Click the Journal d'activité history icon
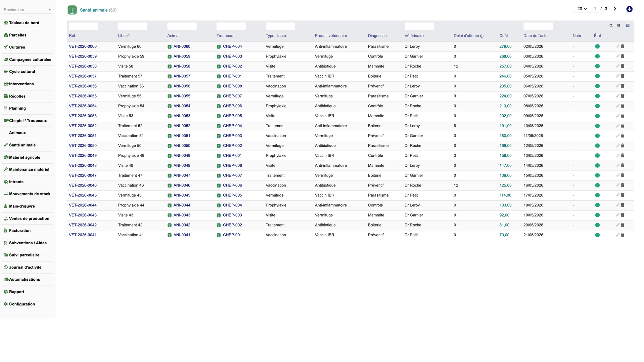The image size is (644, 362). click(x=6, y=267)
